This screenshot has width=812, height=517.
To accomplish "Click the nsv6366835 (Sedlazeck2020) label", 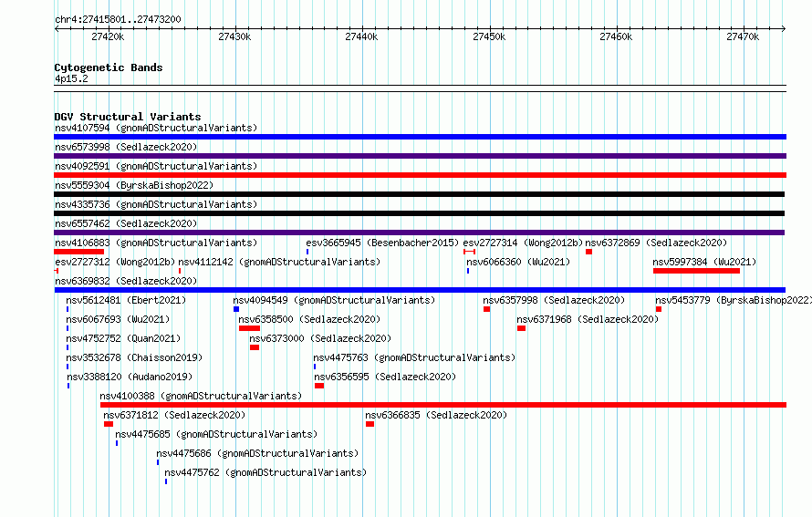I will coord(436,415).
